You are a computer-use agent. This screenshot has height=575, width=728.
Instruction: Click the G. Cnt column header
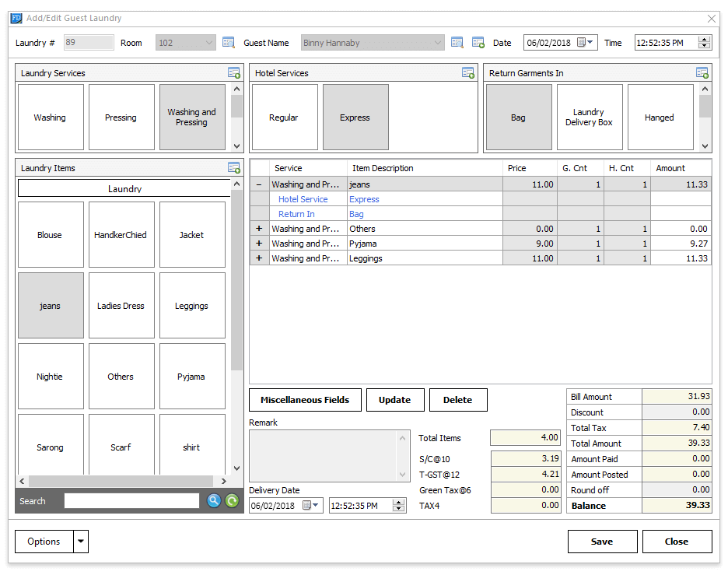pos(580,168)
